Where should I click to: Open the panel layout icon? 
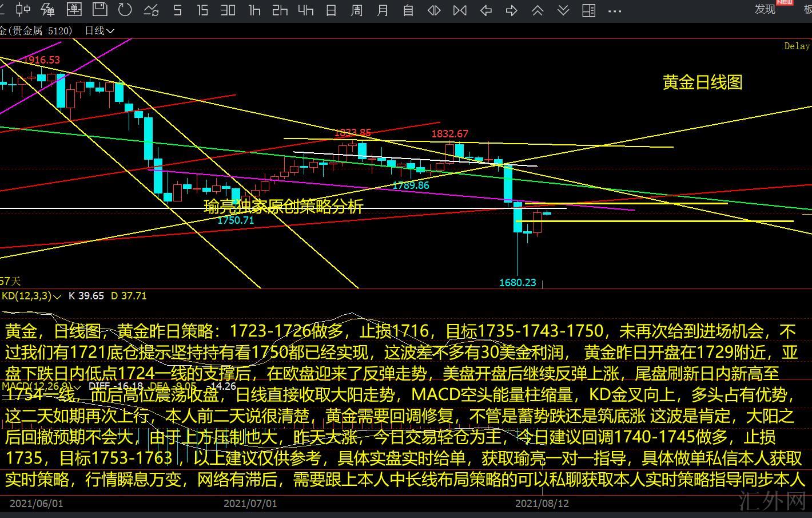click(x=588, y=10)
